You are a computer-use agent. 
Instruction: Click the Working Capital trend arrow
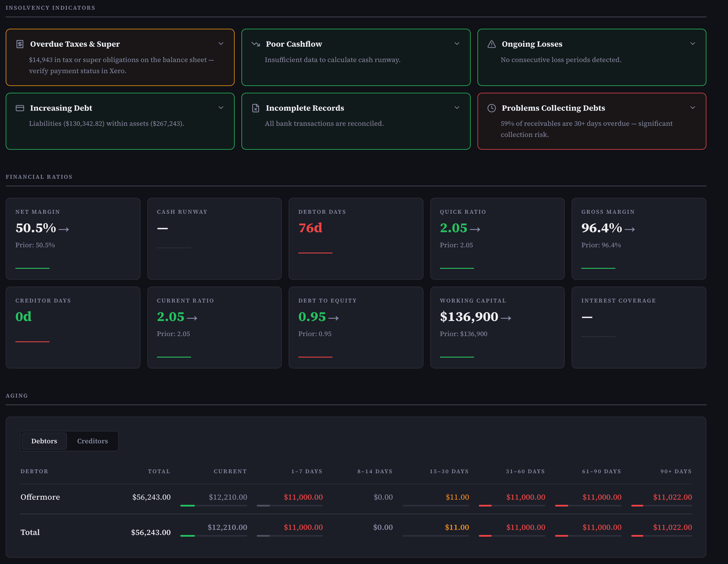click(506, 318)
